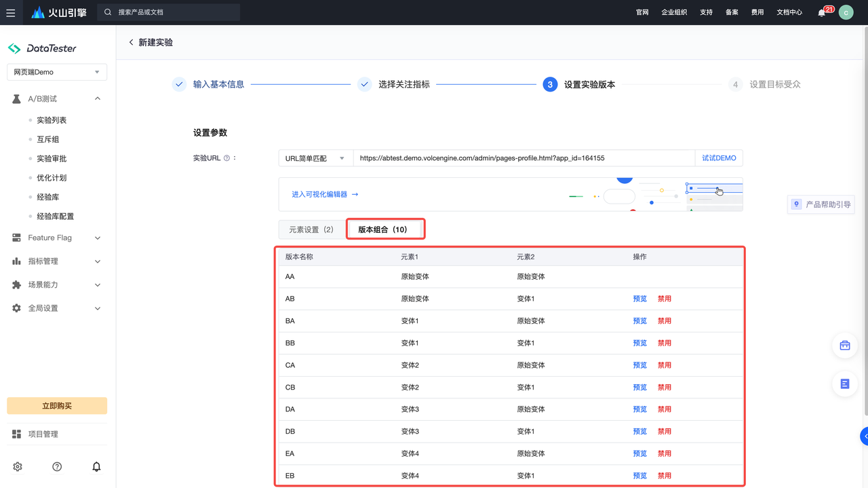
Task: Click the back arrow beside 新建实验
Action: click(132, 42)
